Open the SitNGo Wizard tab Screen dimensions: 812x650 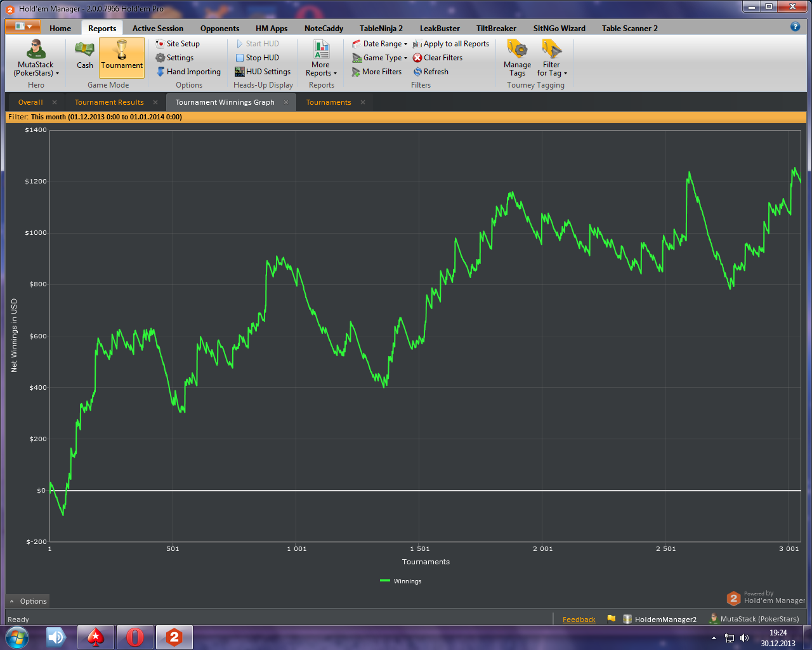559,29
